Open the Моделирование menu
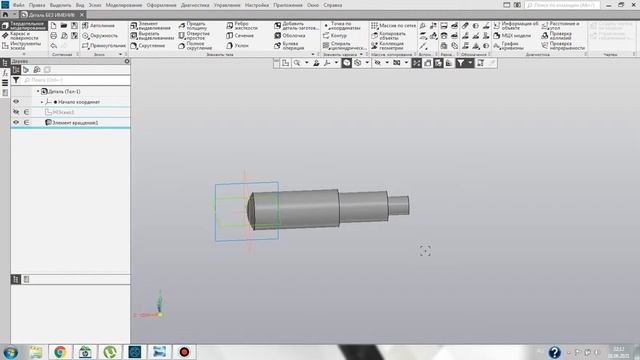The image size is (640, 360). click(124, 5)
